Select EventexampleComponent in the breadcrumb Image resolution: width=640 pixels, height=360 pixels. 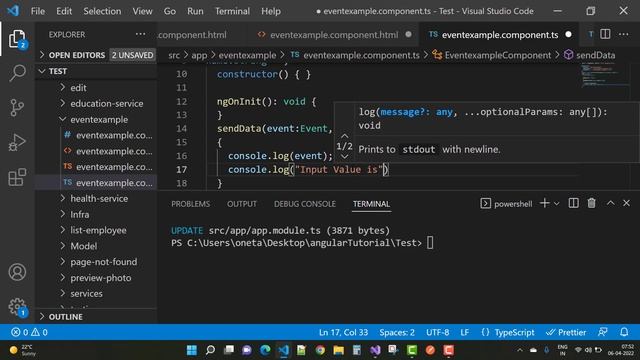coord(498,55)
